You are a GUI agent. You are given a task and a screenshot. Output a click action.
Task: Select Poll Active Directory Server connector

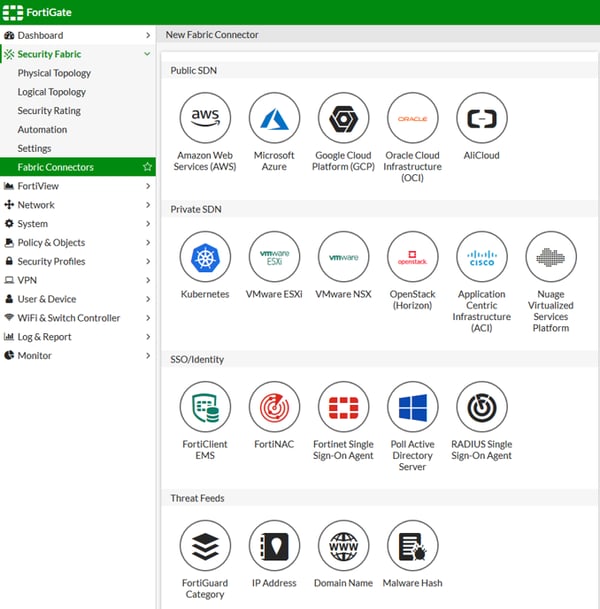click(412, 407)
